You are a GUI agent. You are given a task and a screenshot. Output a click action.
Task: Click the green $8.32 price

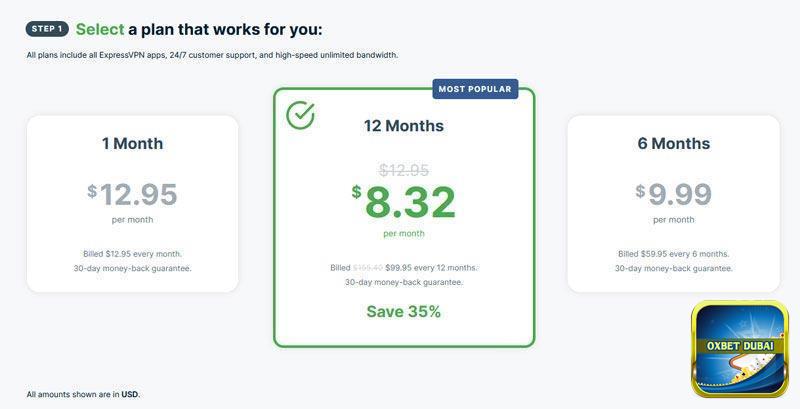click(x=404, y=202)
